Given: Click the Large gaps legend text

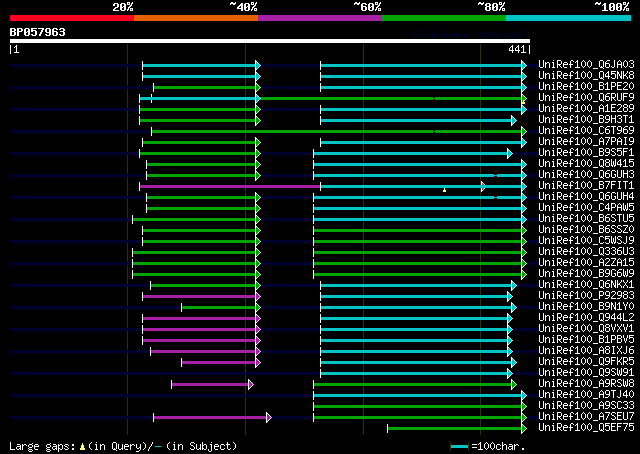Looking at the screenshot, I should [123, 446].
